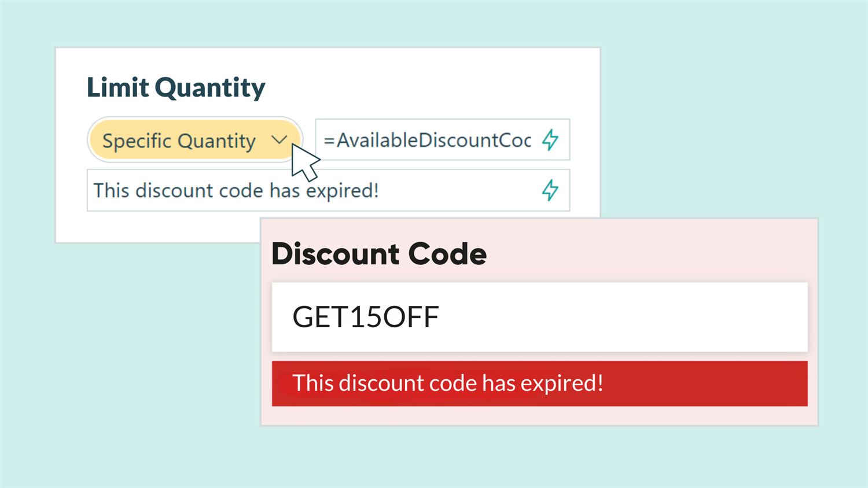This screenshot has height=488, width=868.
Task: Click the lightning bolt in the formula field
Action: coord(550,140)
